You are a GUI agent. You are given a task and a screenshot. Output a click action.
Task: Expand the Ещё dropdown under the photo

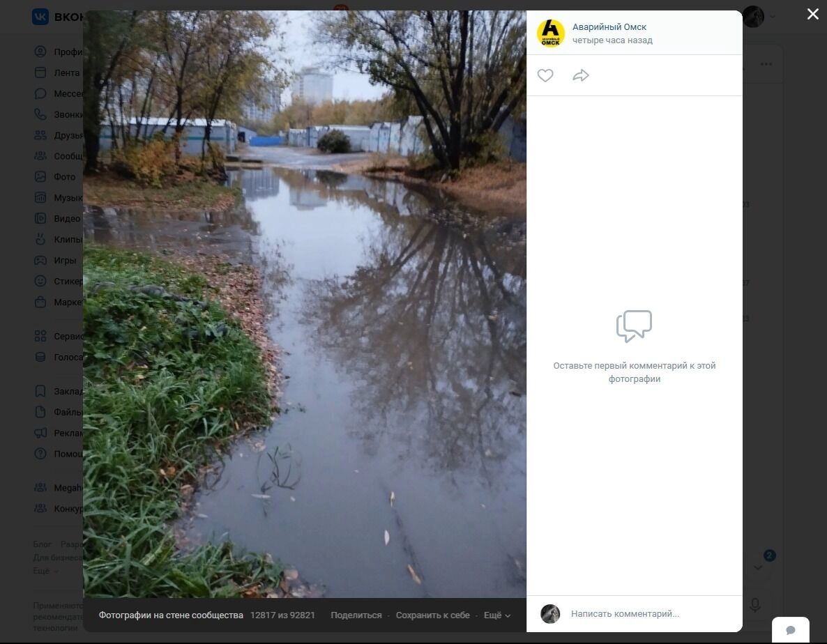496,615
